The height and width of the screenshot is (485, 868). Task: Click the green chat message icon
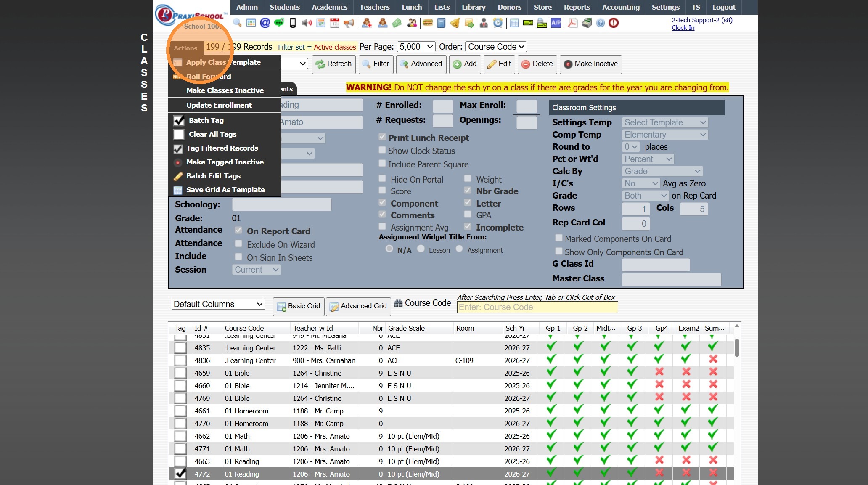click(279, 23)
